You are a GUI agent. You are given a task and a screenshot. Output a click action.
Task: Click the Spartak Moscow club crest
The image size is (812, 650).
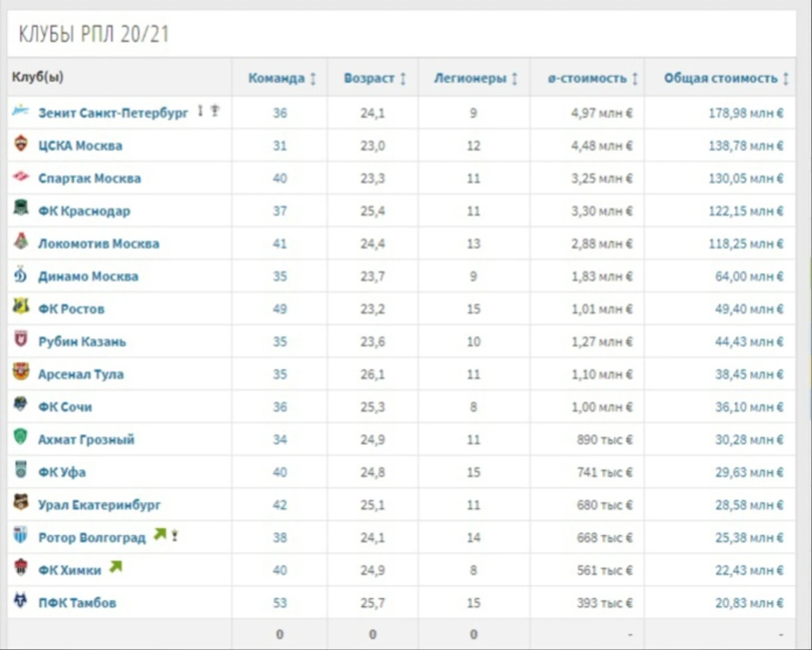(x=21, y=177)
